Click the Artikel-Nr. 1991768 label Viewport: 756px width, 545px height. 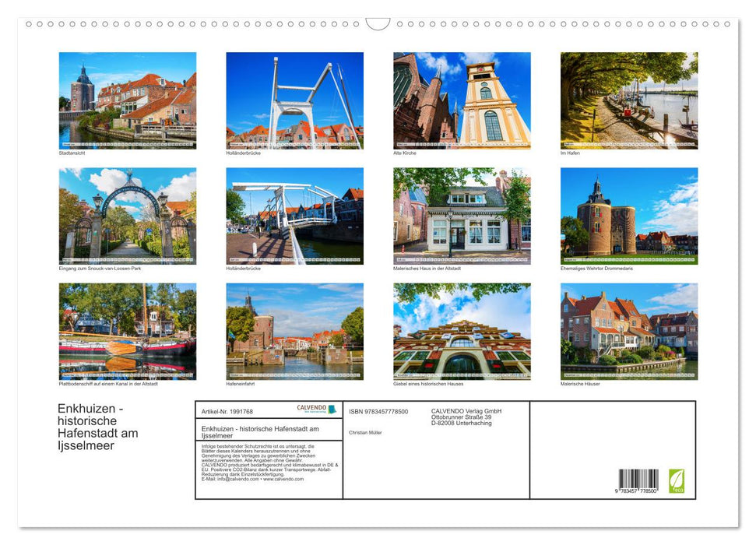tap(227, 412)
